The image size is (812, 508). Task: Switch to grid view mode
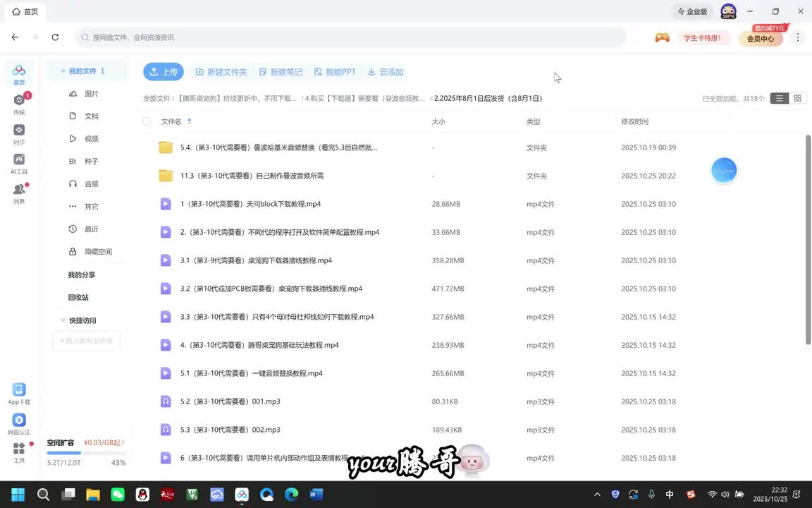coord(797,99)
